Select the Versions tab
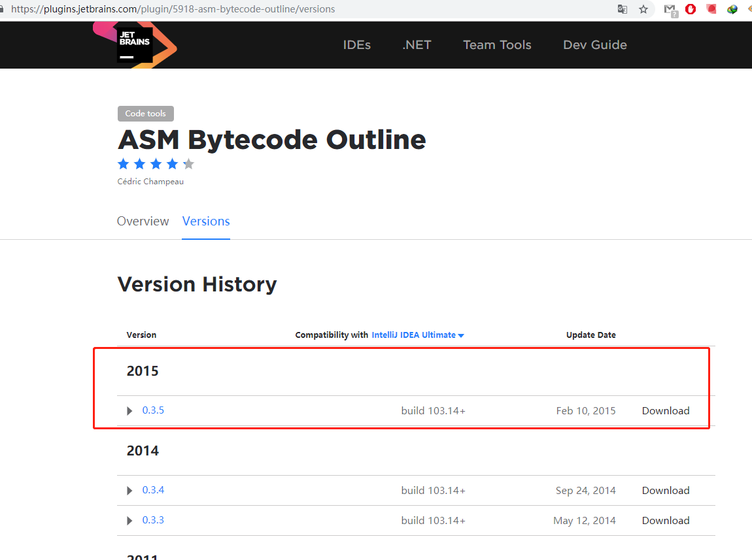This screenshot has height=560, width=752. pyautogui.click(x=205, y=221)
